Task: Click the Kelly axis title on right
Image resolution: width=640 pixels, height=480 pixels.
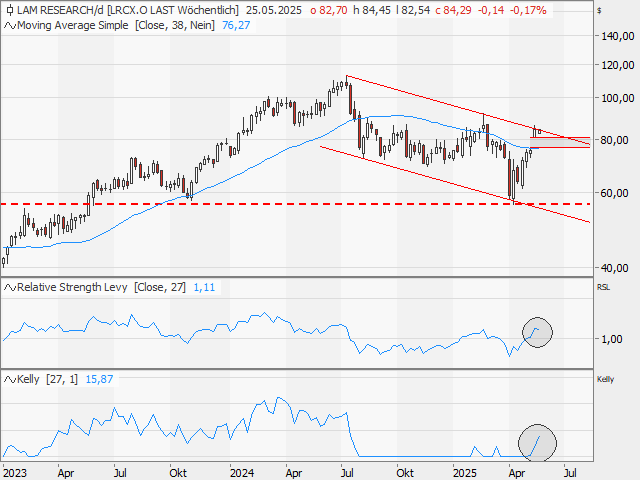Action: tap(605, 379)
